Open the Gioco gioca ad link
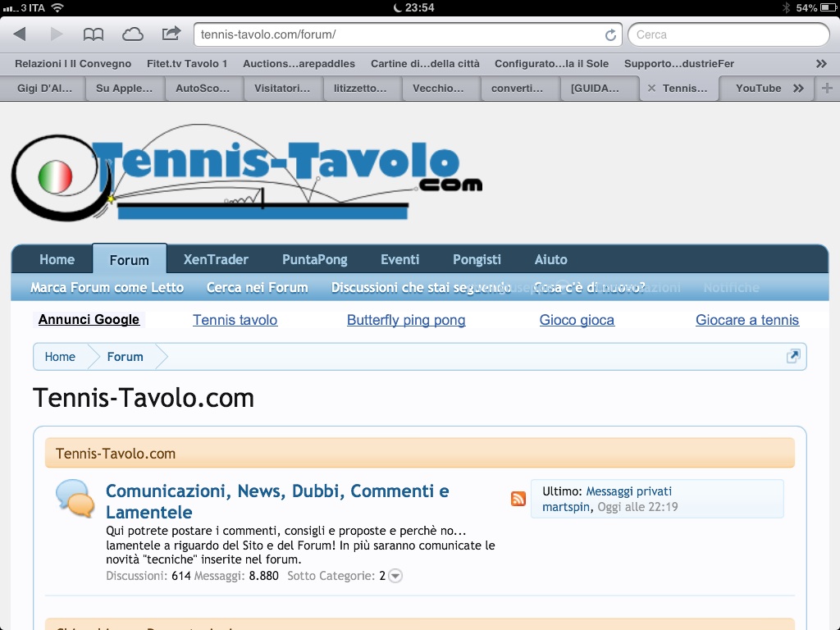The height and width of the screenshot is (630, 840). 577,320
